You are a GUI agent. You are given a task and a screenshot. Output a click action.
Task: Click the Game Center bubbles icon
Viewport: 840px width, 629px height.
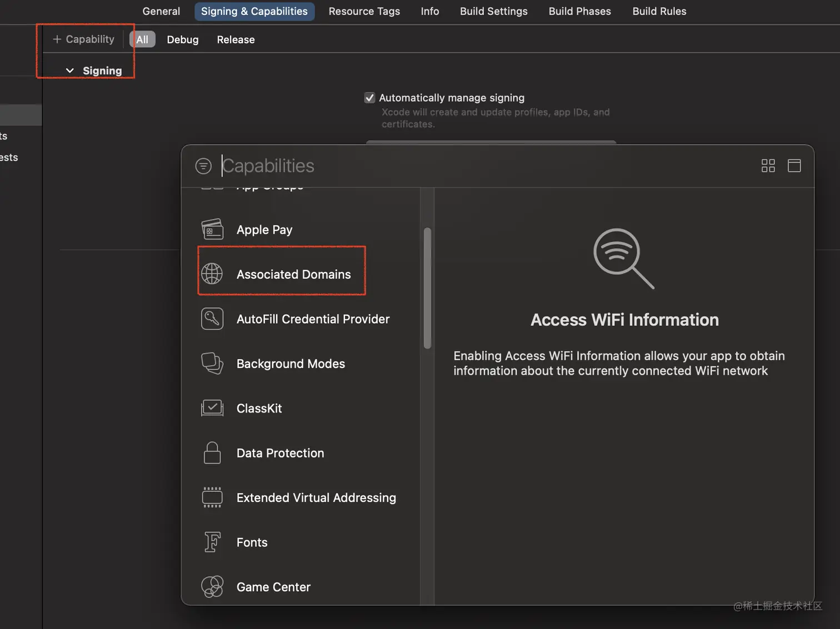coord(212,587)
